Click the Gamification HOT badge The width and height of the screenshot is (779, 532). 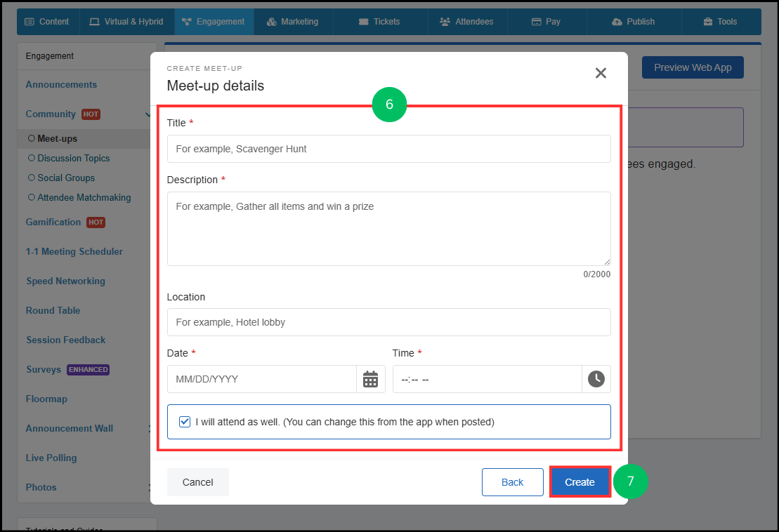coord(96,222)
